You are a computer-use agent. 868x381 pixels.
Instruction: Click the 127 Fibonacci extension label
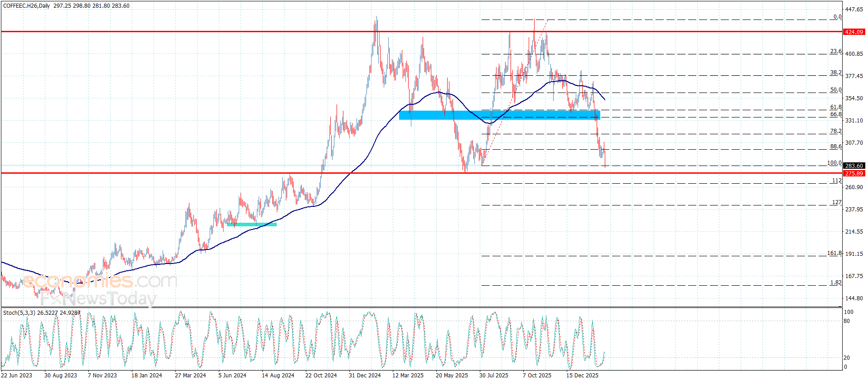point(836,202)
